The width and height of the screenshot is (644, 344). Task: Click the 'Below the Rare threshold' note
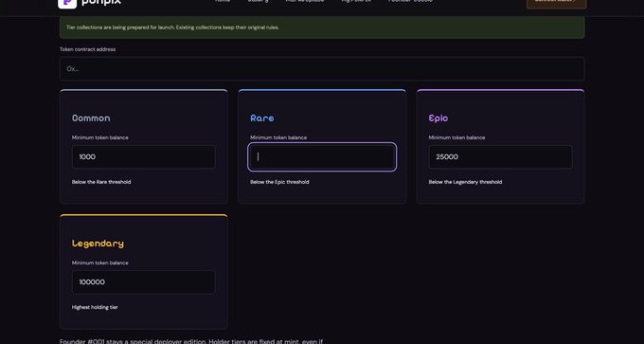click(x=101, y=182)
